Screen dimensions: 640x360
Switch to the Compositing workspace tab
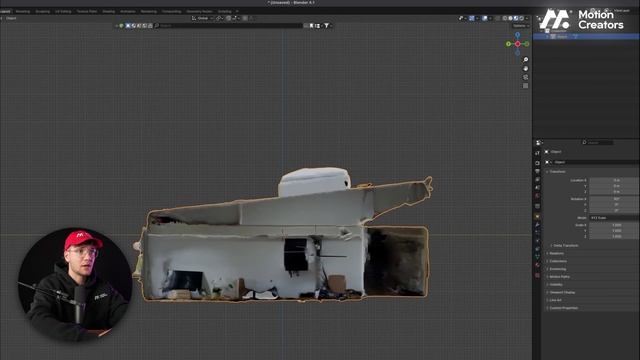click(171, 11)
